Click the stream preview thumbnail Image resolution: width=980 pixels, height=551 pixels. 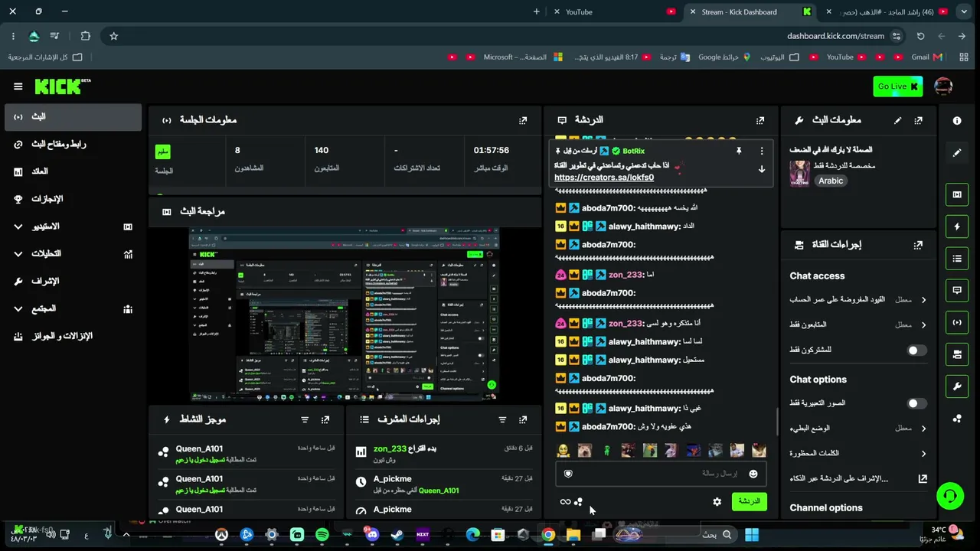(x=345, y=315)
